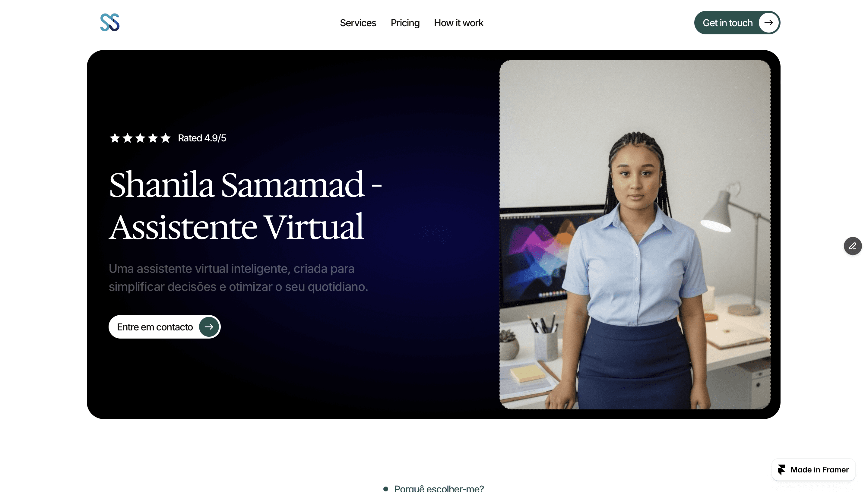Click the Framer logo icon in badge
868x492 pixels.
click(781, 469)
